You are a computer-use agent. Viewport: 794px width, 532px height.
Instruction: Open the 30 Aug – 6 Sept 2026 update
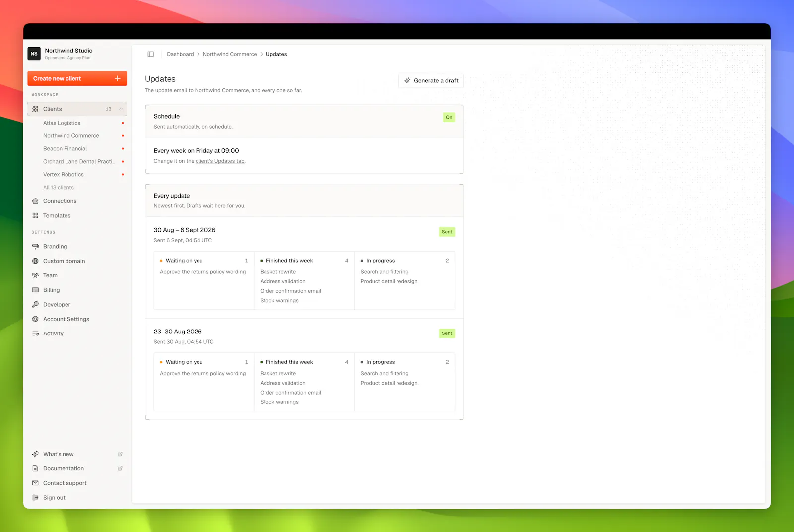coord(185,230)
